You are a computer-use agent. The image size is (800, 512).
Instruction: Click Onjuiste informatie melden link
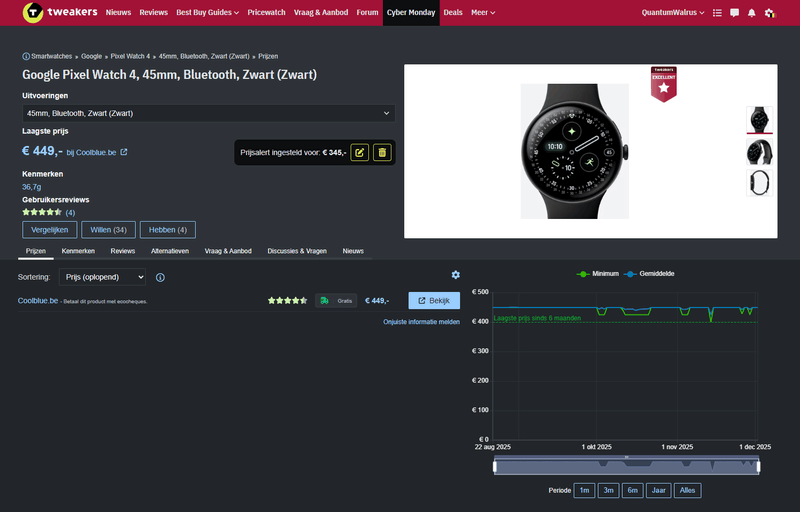coord(421,322)
